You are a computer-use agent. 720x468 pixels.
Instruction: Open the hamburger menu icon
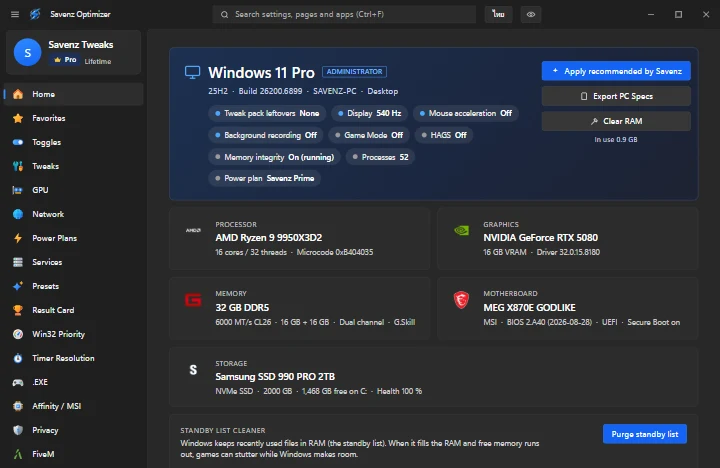[x=15, y=14]
